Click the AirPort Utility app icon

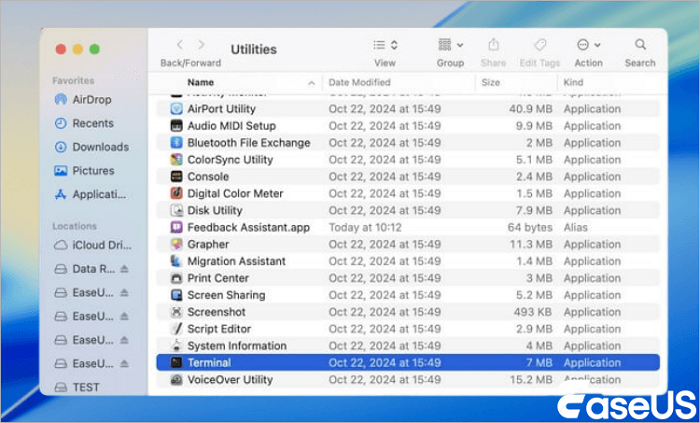177,109
